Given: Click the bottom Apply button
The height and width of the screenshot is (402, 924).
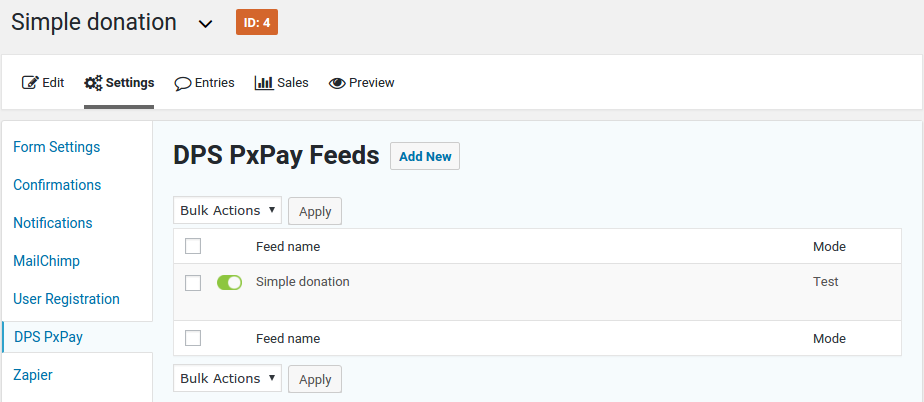Looking at the screenshot, I should tap(315, 379).
